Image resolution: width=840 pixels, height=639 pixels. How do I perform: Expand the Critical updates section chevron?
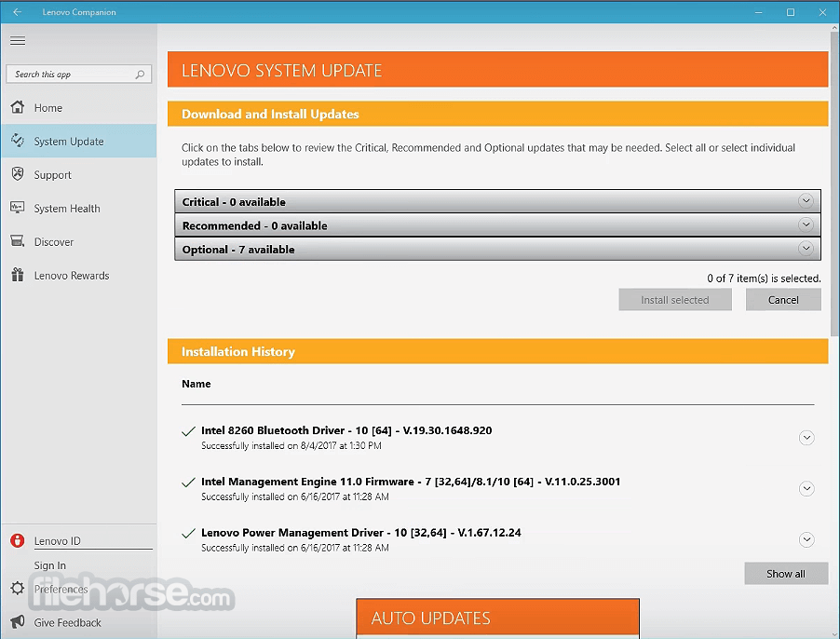click(806, 201)
